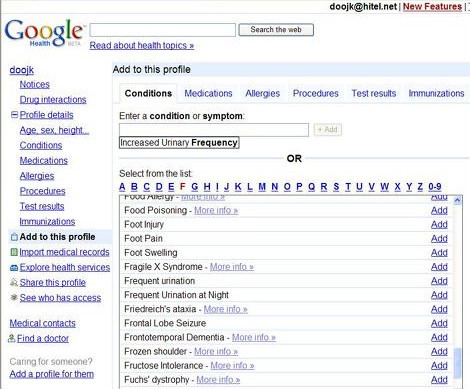The width and height of the screenshot is (470, 389).
Task: Open Immunizations in the sidebar
Action: click(x=47, y=222)
